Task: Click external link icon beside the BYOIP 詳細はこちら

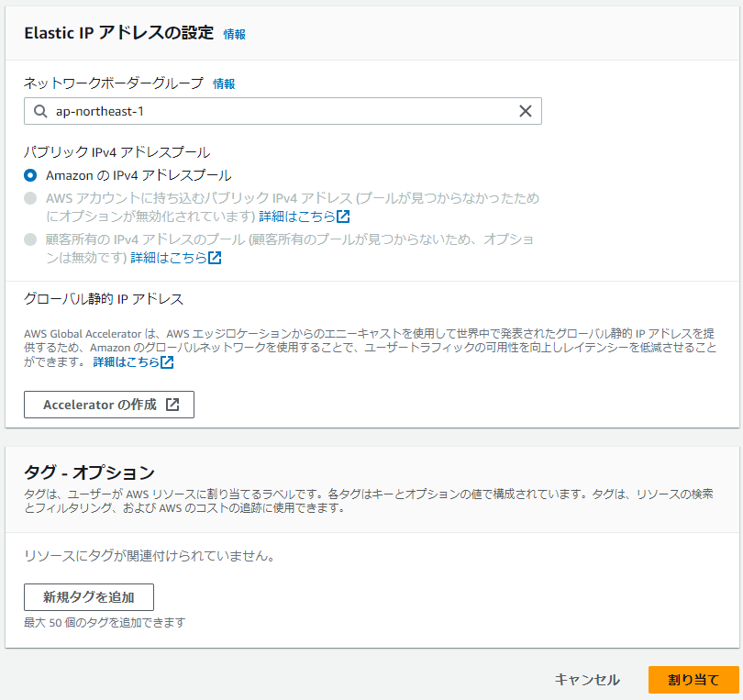Action: (343, 217)
